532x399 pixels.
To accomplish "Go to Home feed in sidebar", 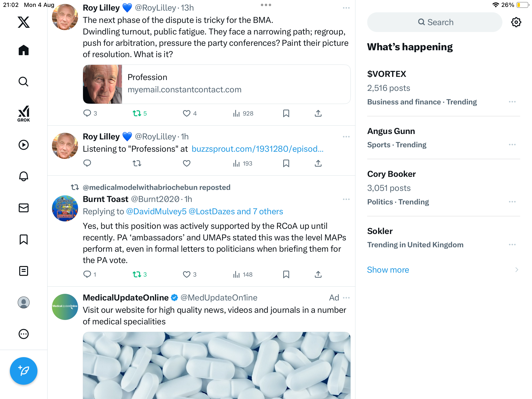I will pyautogui.click(x=24, y=50).
